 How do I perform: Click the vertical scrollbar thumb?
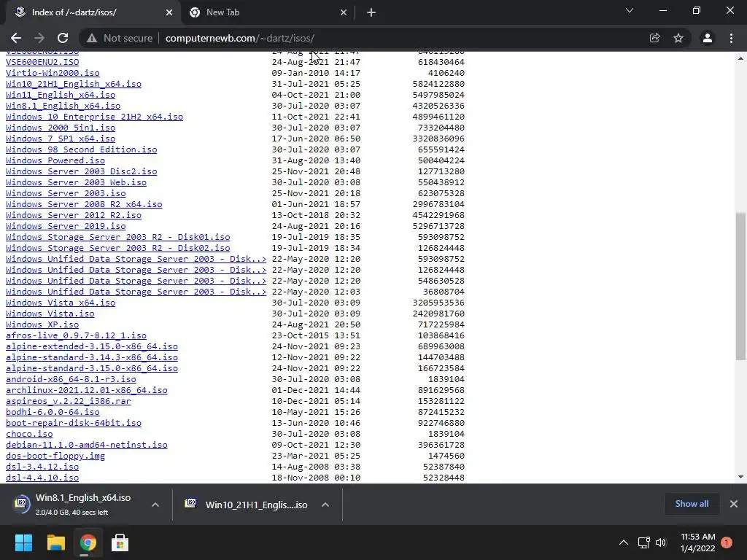coord(740,286)
